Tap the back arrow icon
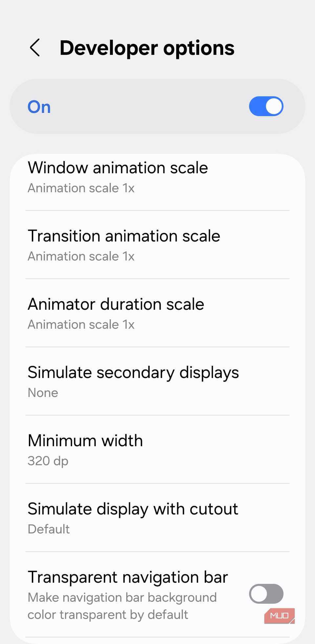The width and height of the screenshot is (315, 644). [x=35, y=48]
